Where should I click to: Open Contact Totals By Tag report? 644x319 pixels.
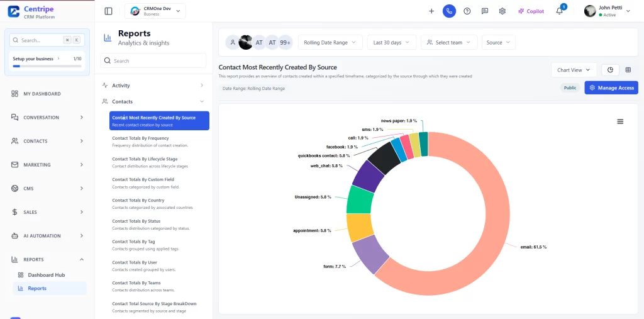pyautogui.click(x=159, y=245)
